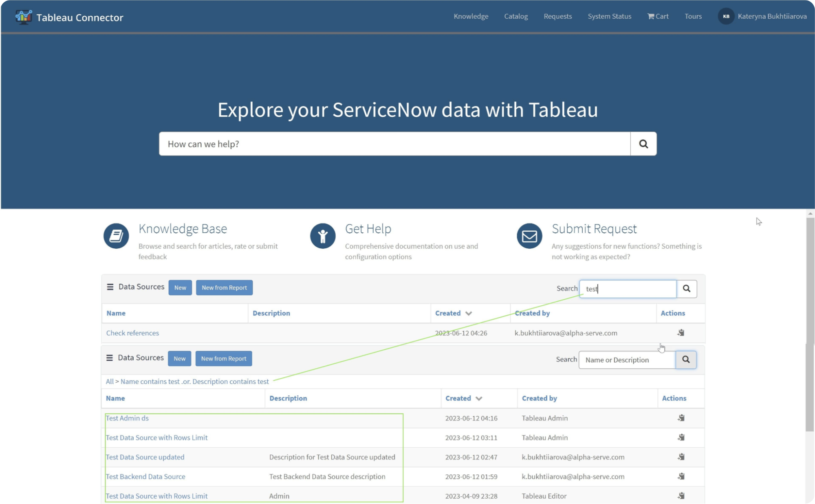Focus the Name or Description search field
The width and height of the screenshot is (815, 504).
click(x=627, y=360)
